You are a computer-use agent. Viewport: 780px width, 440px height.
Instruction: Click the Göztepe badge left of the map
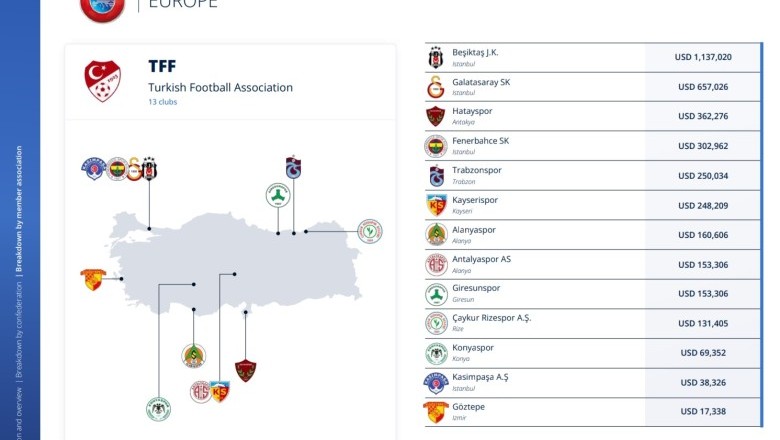tap(93, 279)
